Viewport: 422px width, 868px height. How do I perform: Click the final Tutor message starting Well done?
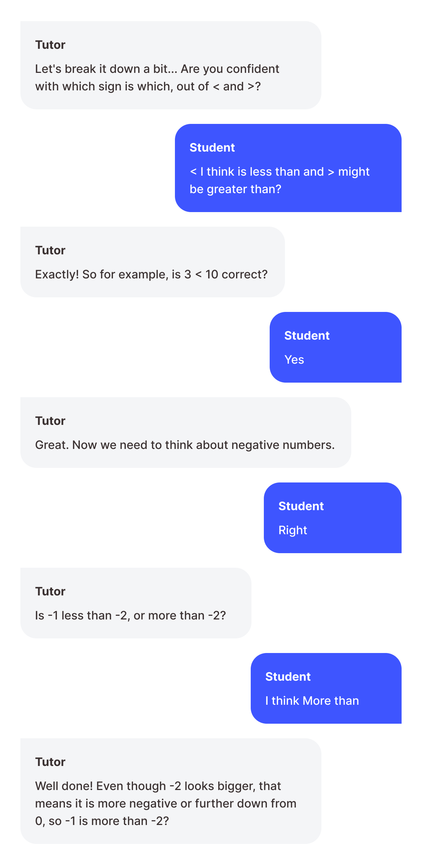[x=171, y=791]
